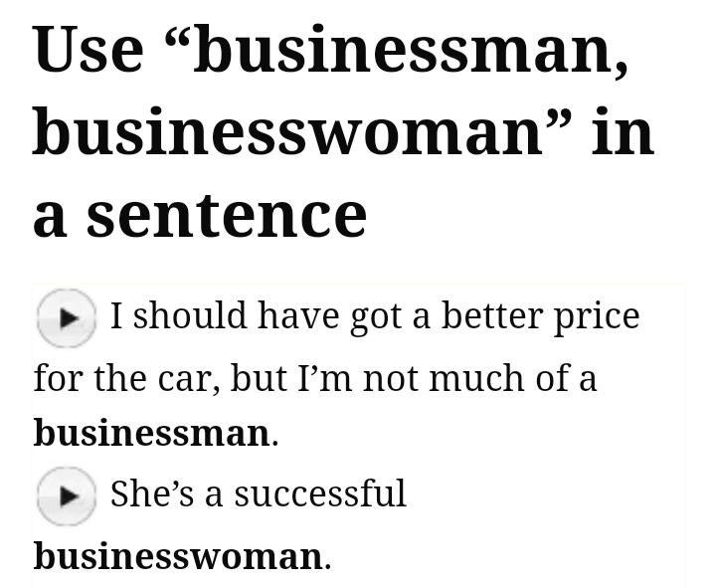This screenshot has height=588, width=716.
Task: Click the word "should" in first example
Action: pos(190,316)
